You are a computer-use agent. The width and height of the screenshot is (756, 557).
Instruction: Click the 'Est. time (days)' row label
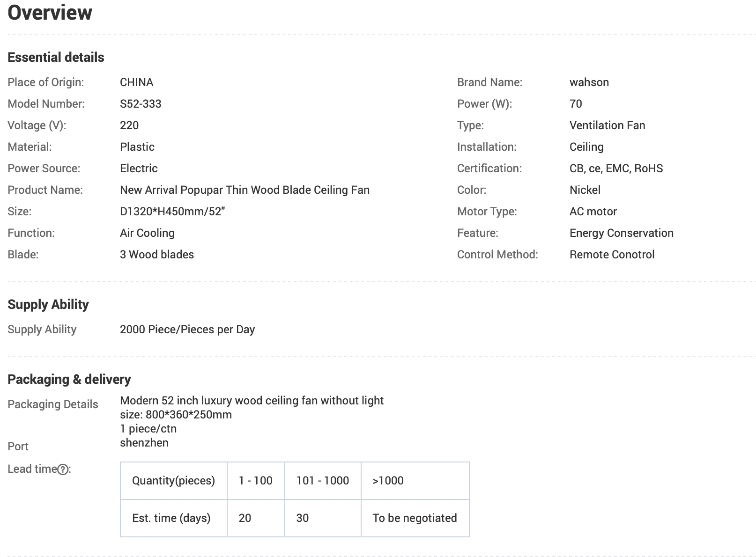tap(171, 518)
